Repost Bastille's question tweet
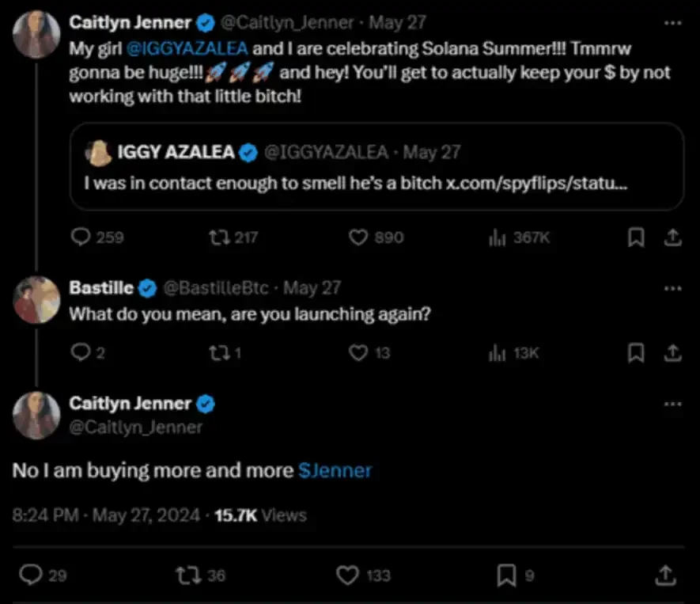Image resolution: width=700 pixels, height=604 pixels. pos(215,352)
